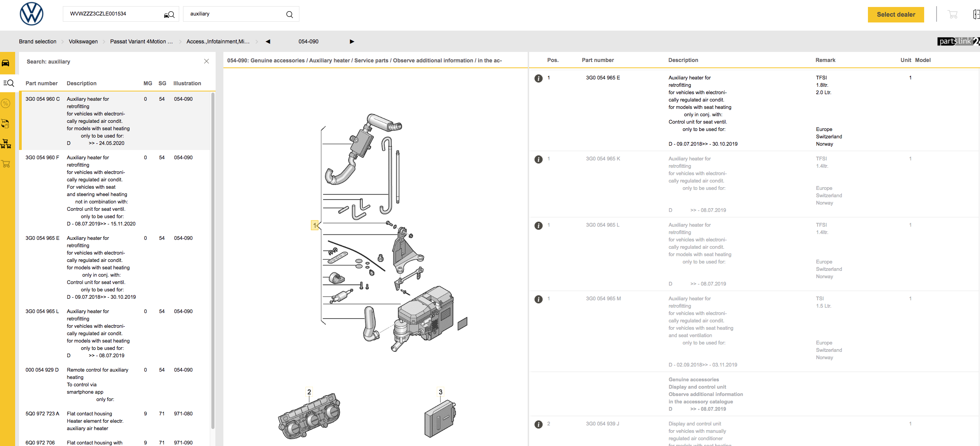Open Brand selection breadcrumb
980x446 pixels.
point(38,41)
